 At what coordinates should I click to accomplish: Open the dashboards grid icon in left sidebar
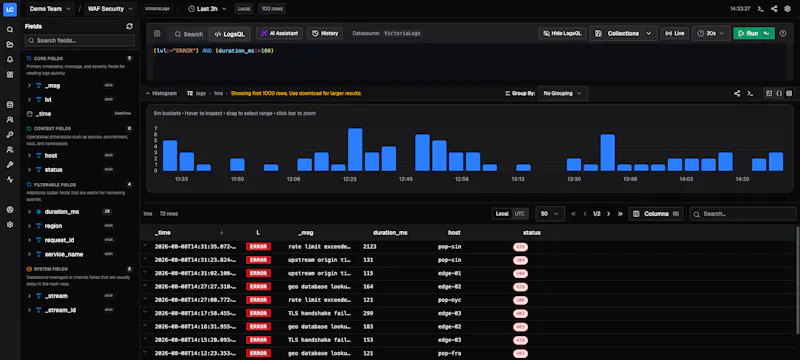pyautogui.click(x=10, y=74)
